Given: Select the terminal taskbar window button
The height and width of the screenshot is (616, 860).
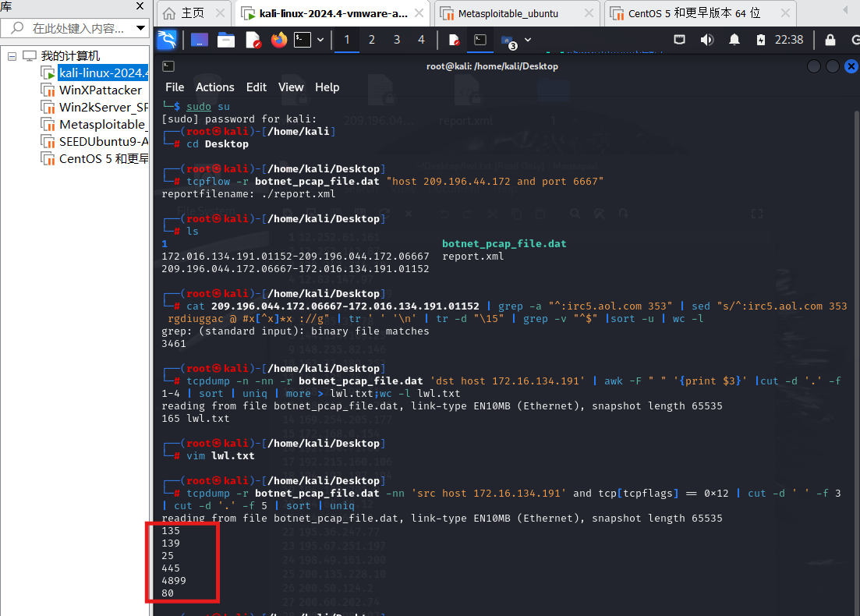Looking at the screenshot, I should 480,40.
